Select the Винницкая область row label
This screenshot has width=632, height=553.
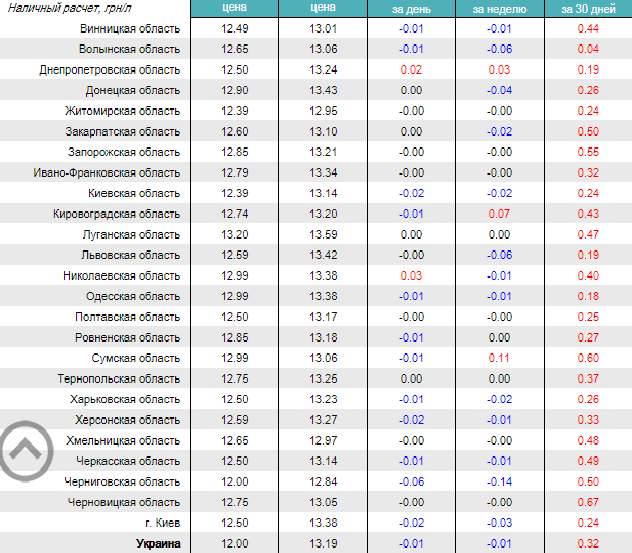pyautogui.click(x=130, y=28)
